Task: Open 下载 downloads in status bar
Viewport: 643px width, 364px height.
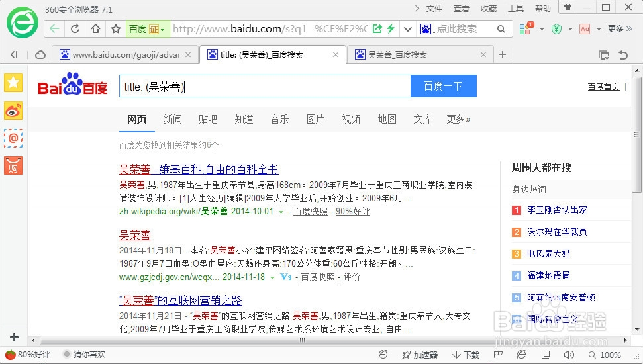Action: coord(466,355)
